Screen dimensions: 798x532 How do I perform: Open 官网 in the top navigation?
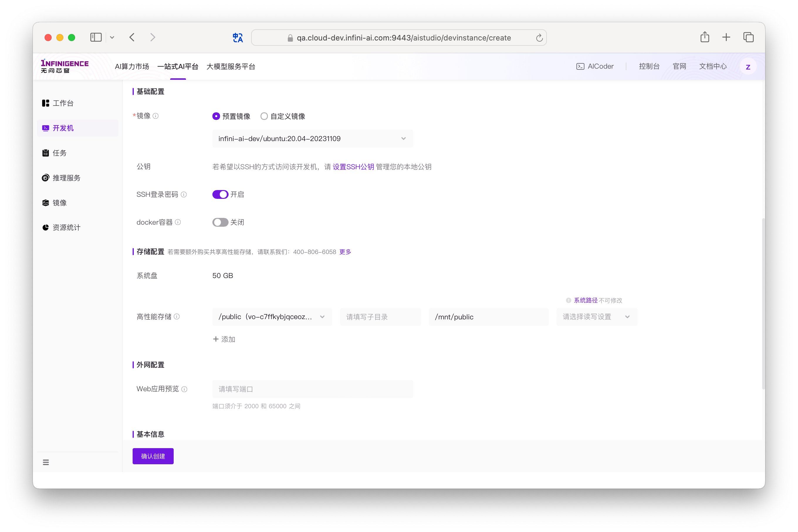679,67
